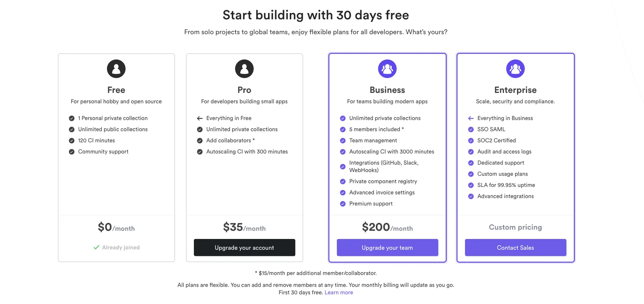The height and width of the screenshot is (304, 644).
Task: Select the Business plan title
Action: pos(387,90)
